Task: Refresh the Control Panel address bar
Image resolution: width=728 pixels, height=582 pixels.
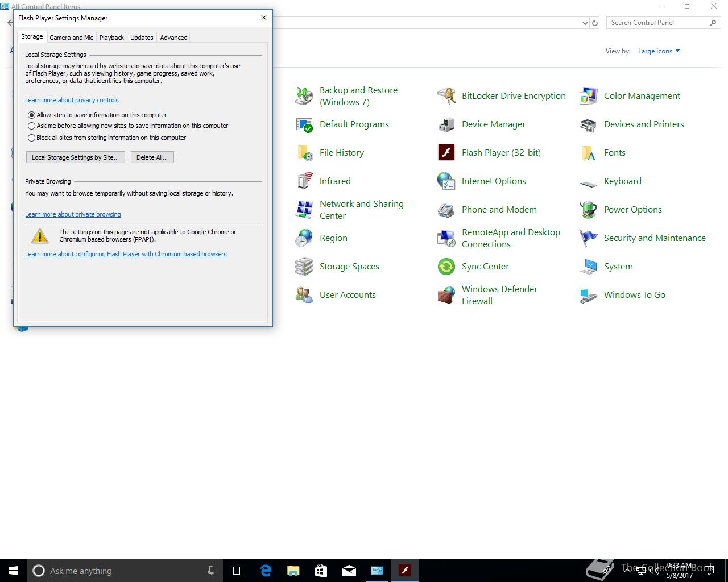Action: 595,23
